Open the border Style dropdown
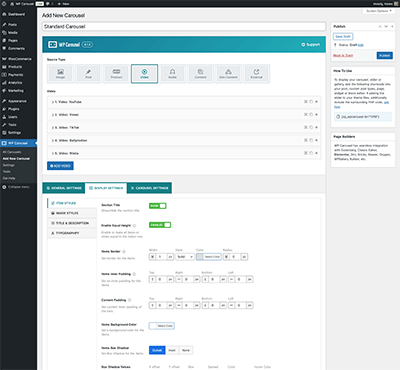The width and height of the screenshot is (400, 370). 185,257
